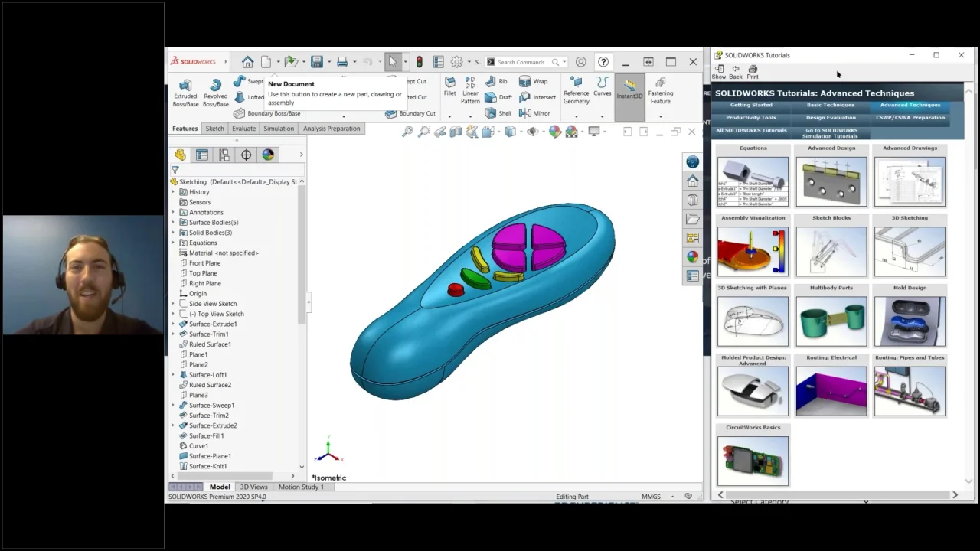The image size is (980, 551).
Task: Open the Curves tool
Action: click(603, 87)
